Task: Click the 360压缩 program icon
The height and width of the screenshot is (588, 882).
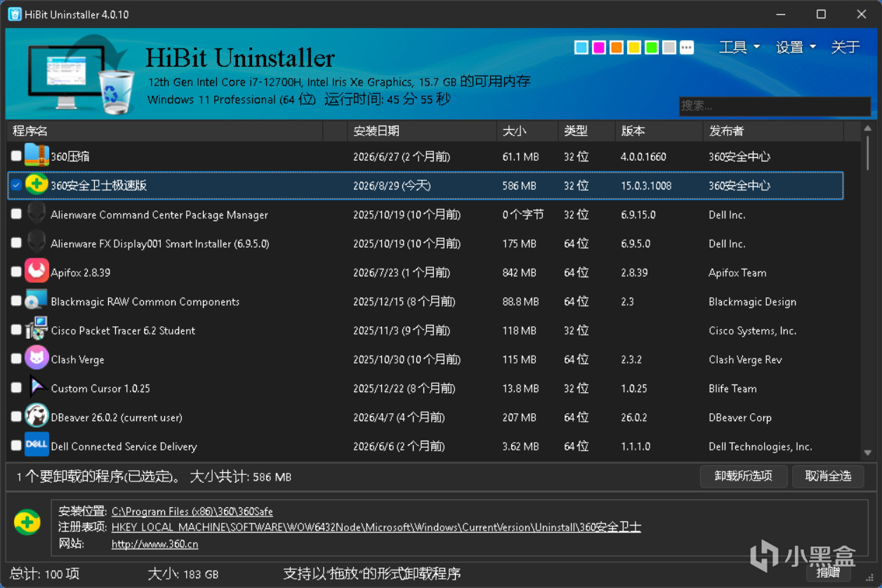Action: 37,156
